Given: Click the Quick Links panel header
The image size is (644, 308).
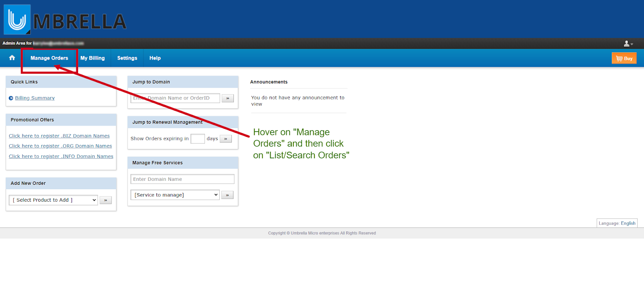Looking at the screenshot, I should click(x=61, y=82).
